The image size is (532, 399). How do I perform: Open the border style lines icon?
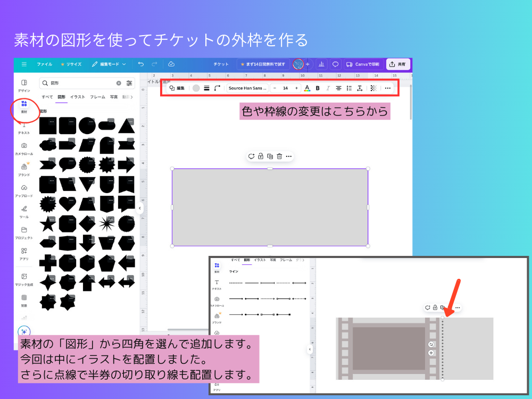pos(206,88)
